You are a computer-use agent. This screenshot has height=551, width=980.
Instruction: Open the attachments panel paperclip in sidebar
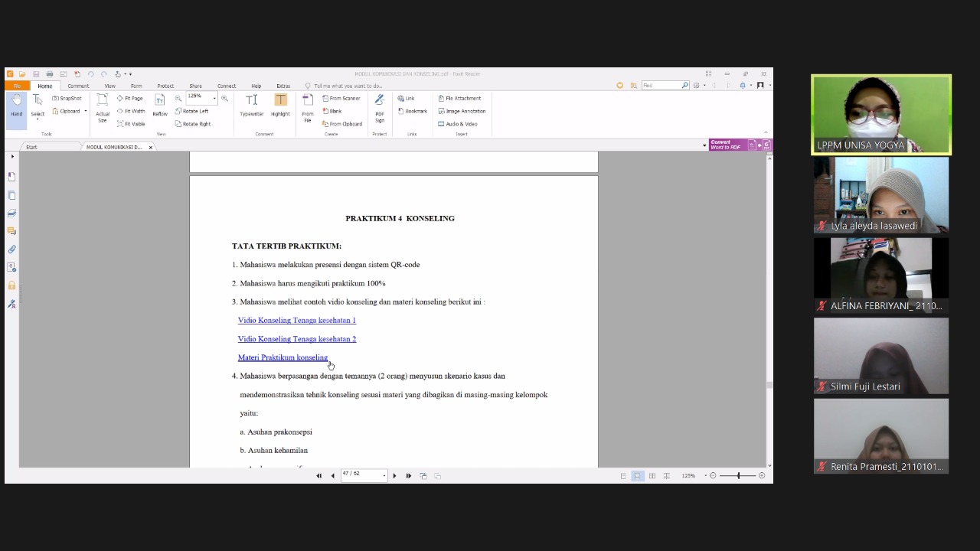11,249
